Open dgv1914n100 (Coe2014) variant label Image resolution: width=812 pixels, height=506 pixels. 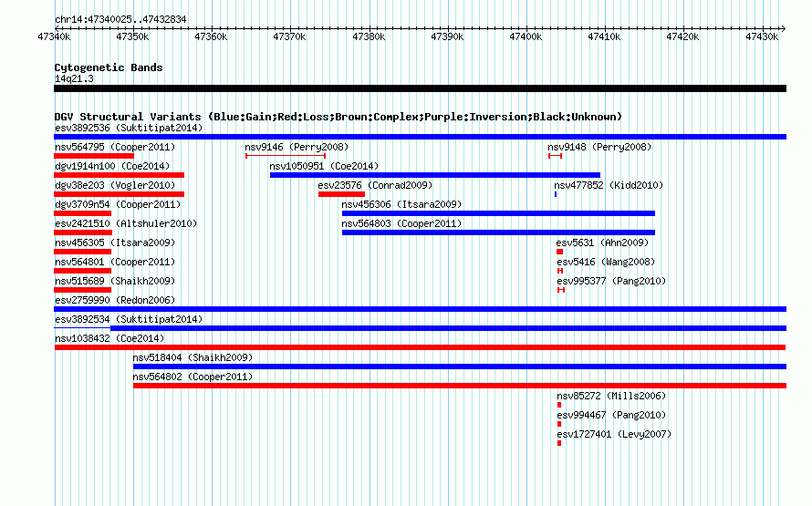(x=112, y=166)
